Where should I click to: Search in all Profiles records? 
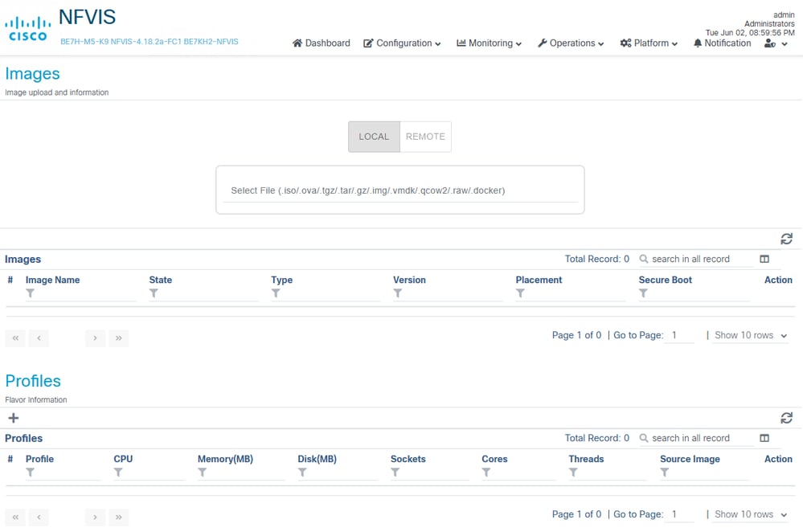[696, 438]
